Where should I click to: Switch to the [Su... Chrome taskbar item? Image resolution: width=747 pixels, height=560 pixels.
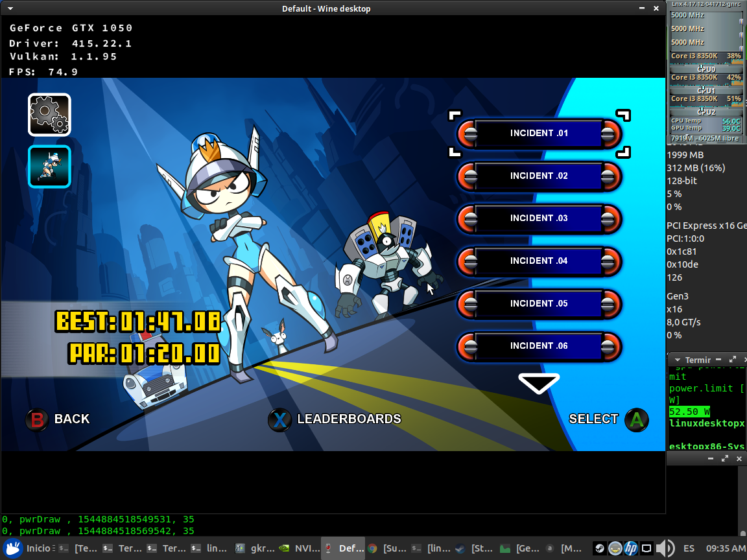[387, 548]
